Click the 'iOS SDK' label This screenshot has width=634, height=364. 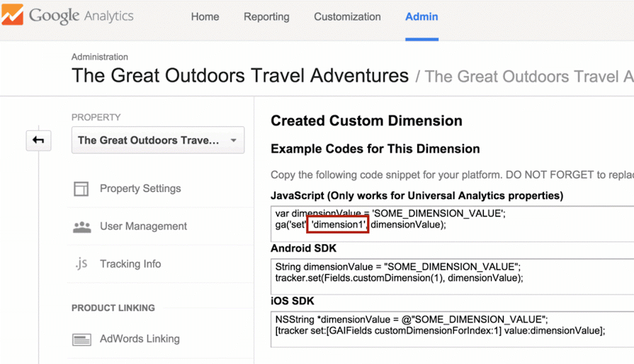click(x=293, y=301)
